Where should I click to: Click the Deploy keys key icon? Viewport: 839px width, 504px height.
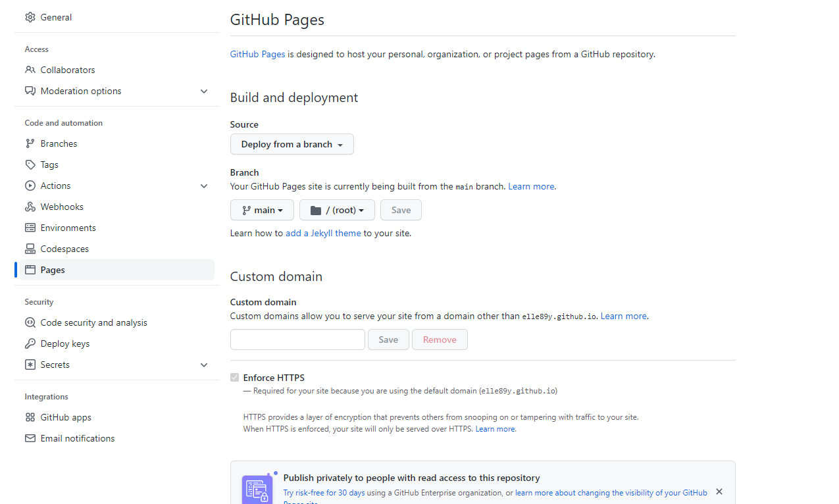(30, 343)
